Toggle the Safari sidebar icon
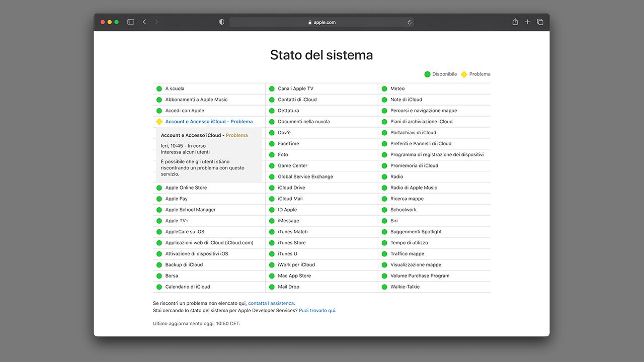Image resolution: width=644 pixels, height=362 pixels. point(131,22)
